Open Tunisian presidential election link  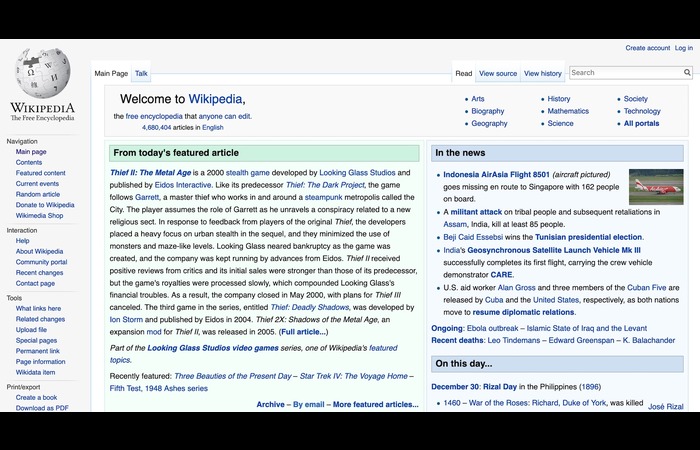pyautogui.click(x=588, y=237)
